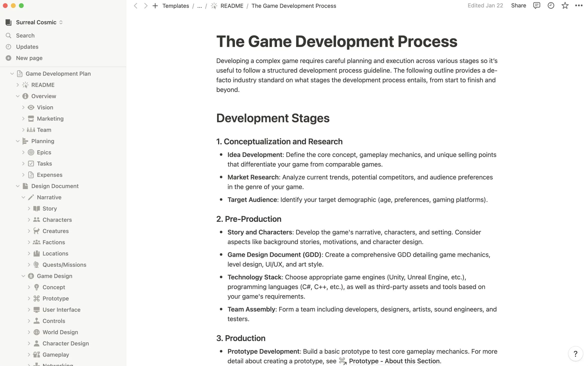The height and width of the screenshot is (366, 588).
Task: Expand the README tree item
Action: (18, 85)
